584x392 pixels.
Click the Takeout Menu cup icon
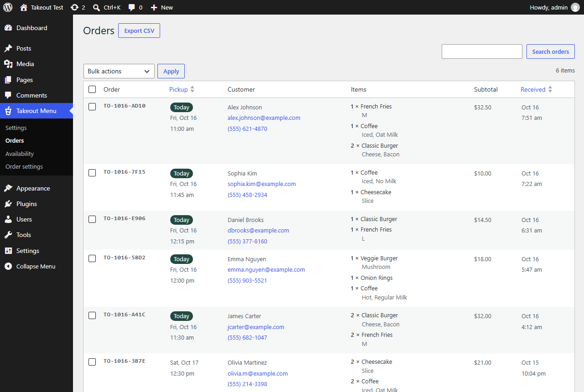click(x=8, y=111)
